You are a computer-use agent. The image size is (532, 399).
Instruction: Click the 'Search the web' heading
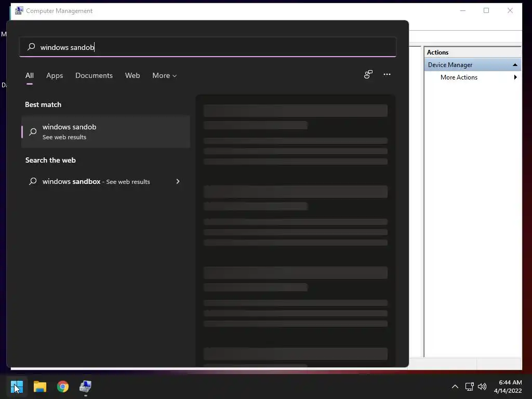[x=50, y=160]
